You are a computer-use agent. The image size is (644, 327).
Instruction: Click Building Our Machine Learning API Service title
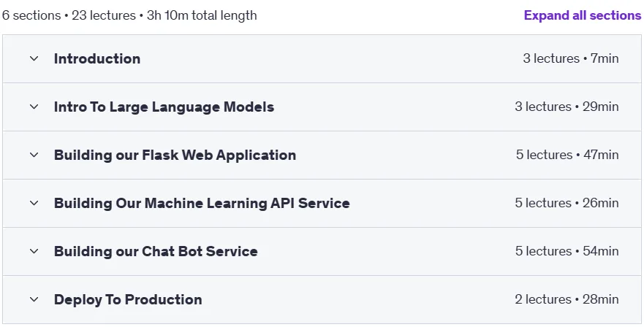(202, 203)
